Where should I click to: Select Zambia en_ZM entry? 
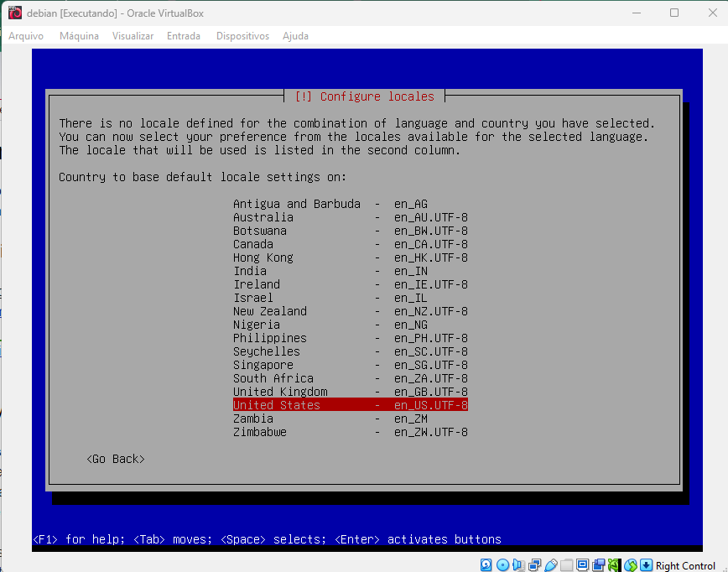[350, 419]
